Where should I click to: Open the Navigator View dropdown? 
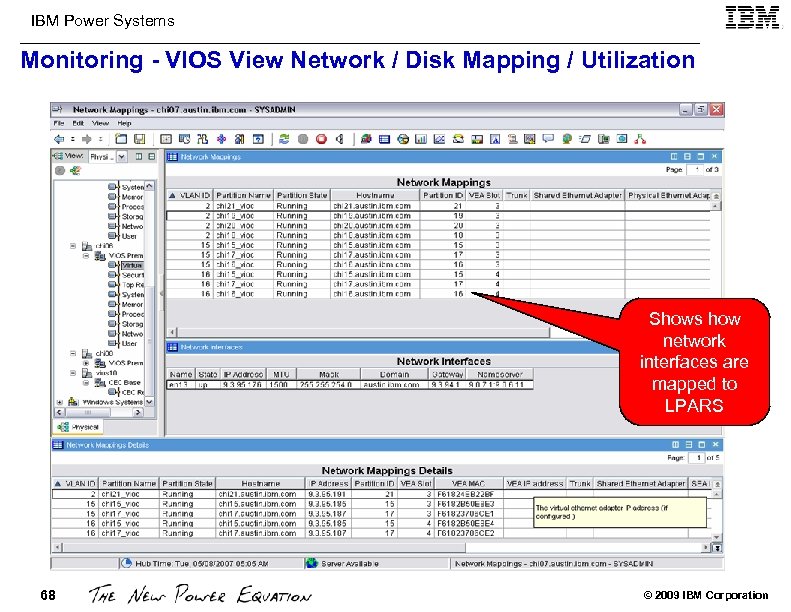click(122, 157)
